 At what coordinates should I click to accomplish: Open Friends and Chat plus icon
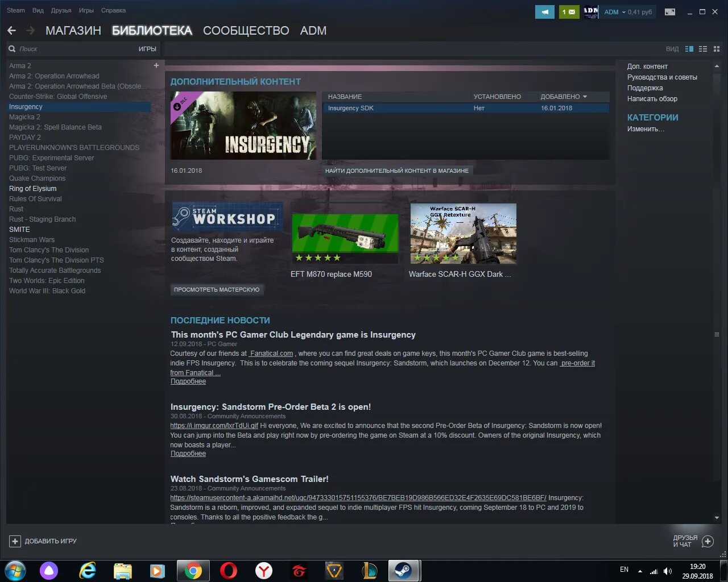click(708, 541)
